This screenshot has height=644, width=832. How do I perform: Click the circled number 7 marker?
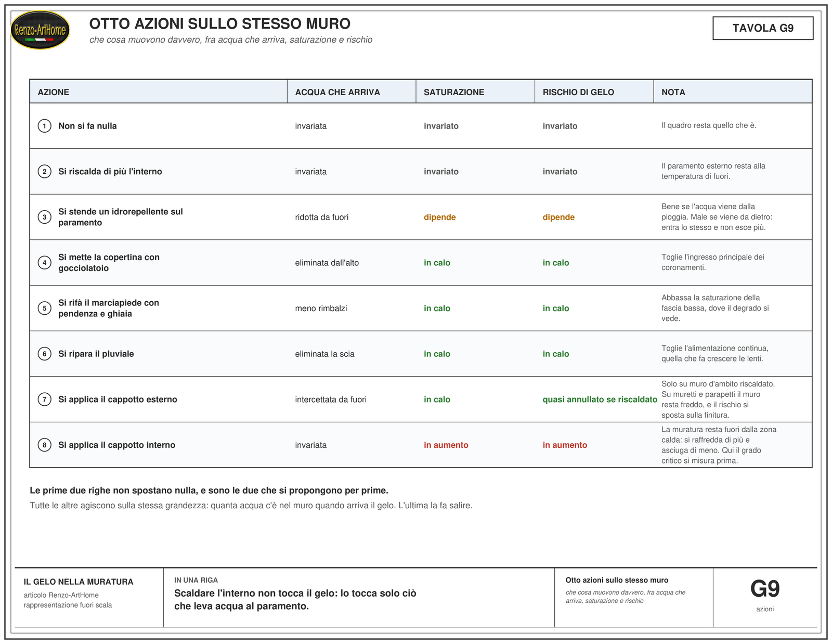[45, 400]
